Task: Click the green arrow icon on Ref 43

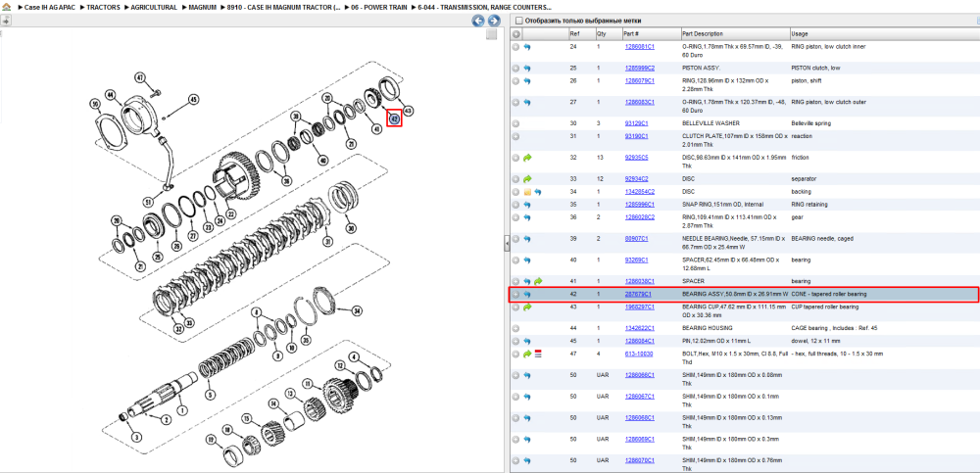Action: pos(527,307)
